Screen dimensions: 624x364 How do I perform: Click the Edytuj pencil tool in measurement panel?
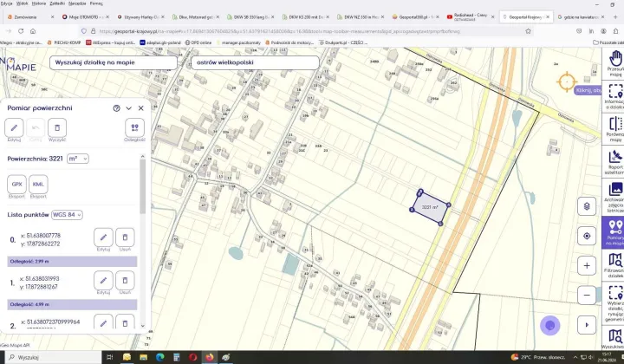coord(15,127)
